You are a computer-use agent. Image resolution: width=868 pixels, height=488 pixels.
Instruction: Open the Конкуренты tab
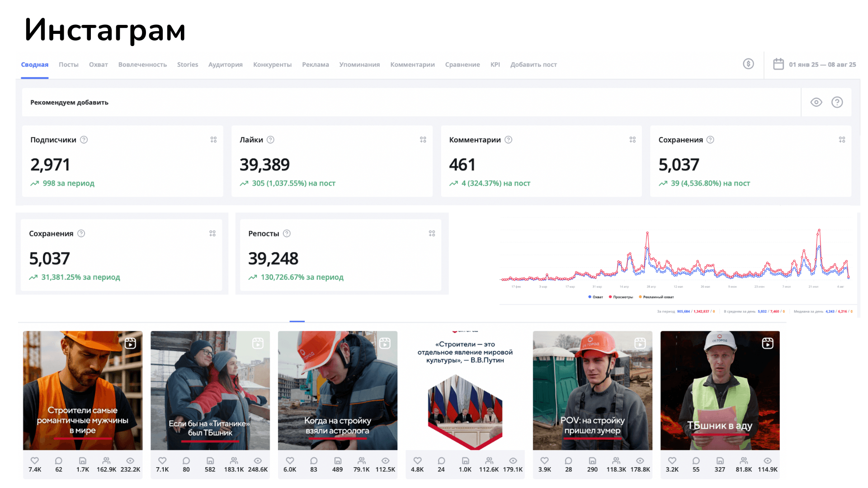[x=272, y=65]
